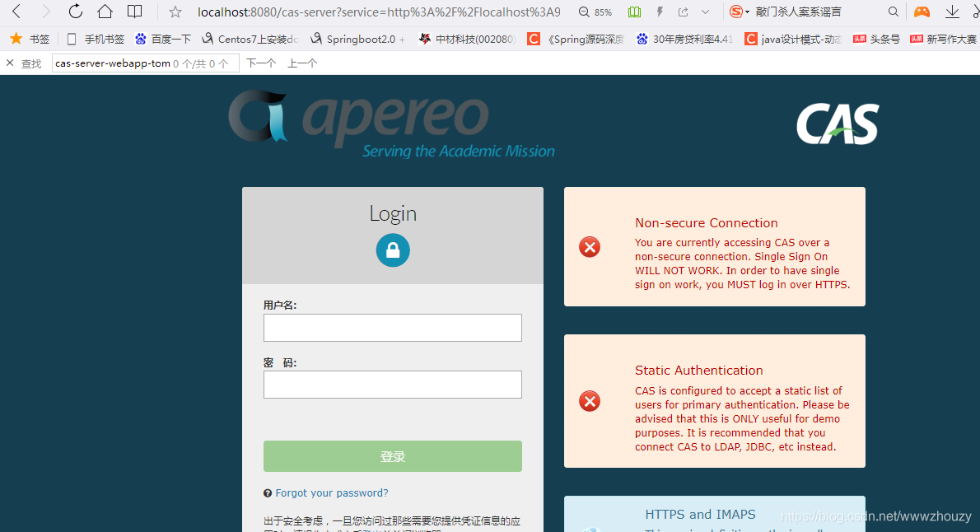Click the lightning bolt speed mode icon

660,12
